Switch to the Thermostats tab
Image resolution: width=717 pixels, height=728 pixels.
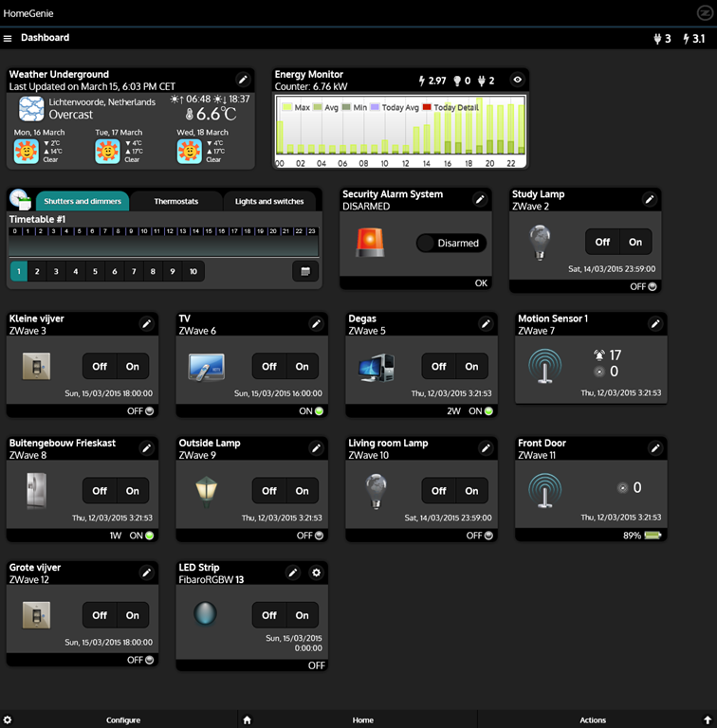pos(175,202)
